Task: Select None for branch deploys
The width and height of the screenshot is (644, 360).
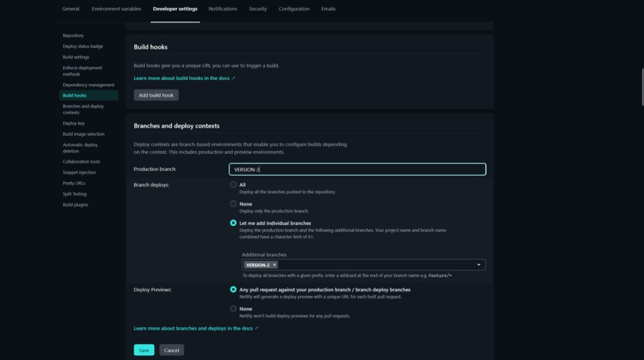Action: [233, 204]
